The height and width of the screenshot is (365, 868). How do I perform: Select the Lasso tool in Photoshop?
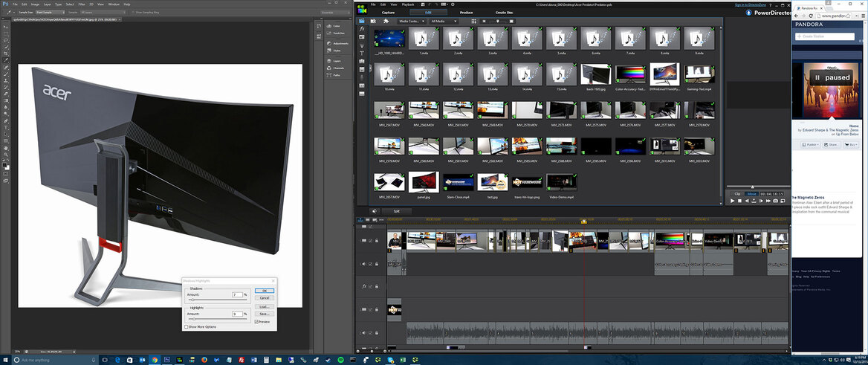[x=5, y=40]
